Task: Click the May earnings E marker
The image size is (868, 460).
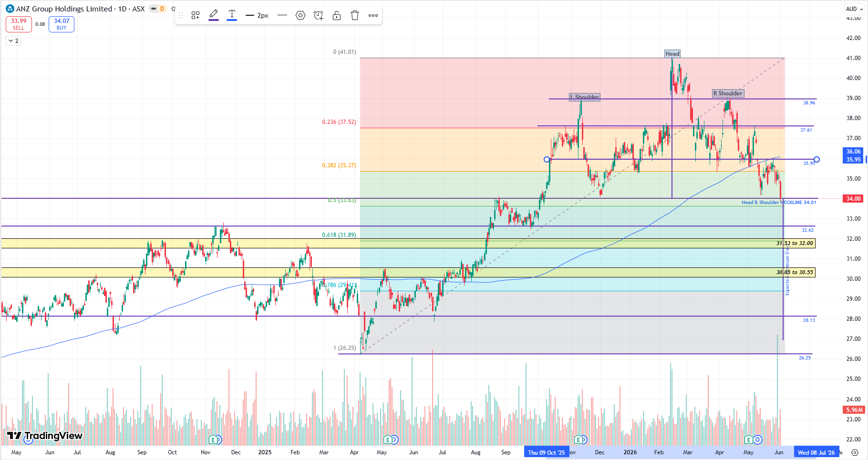Action: pos(749,440)
